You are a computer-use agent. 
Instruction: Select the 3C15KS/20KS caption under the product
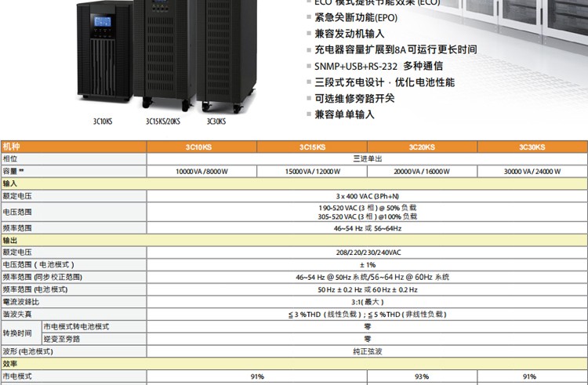coord(162,122)
